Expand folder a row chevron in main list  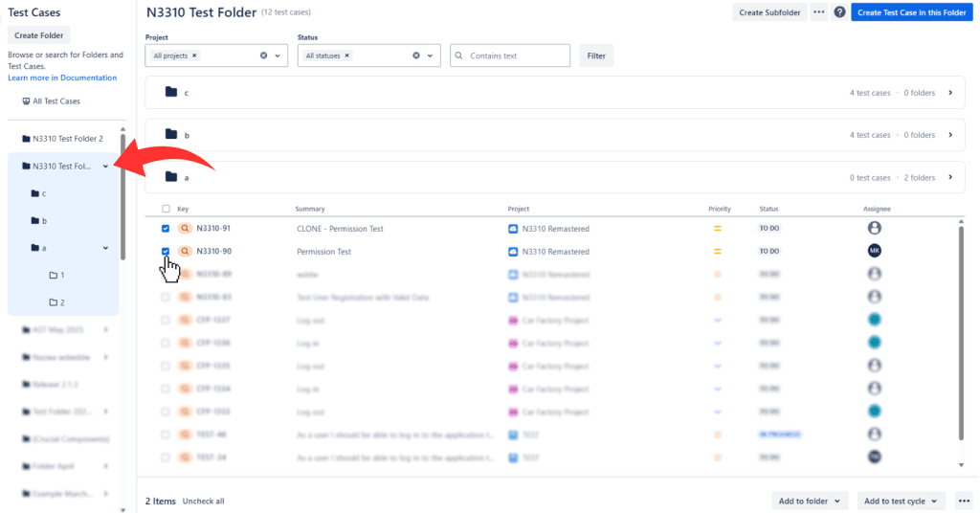pyautogui.click(x=950, y=177)
